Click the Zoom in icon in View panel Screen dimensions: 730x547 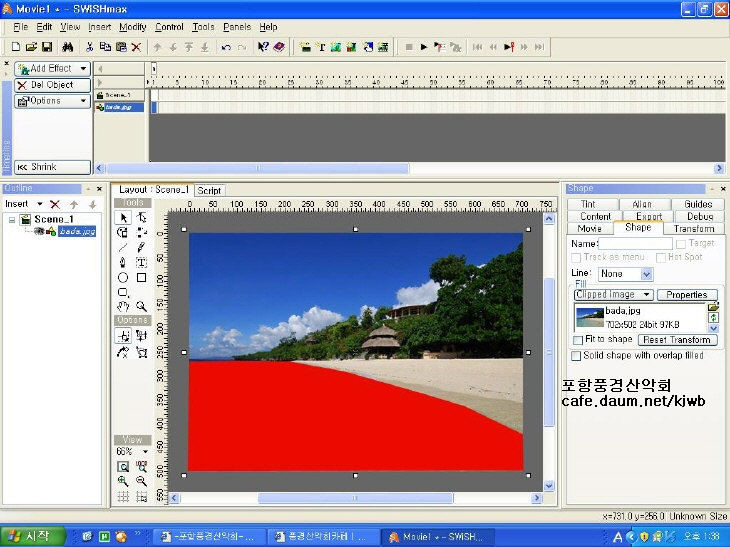coord(123,481)
